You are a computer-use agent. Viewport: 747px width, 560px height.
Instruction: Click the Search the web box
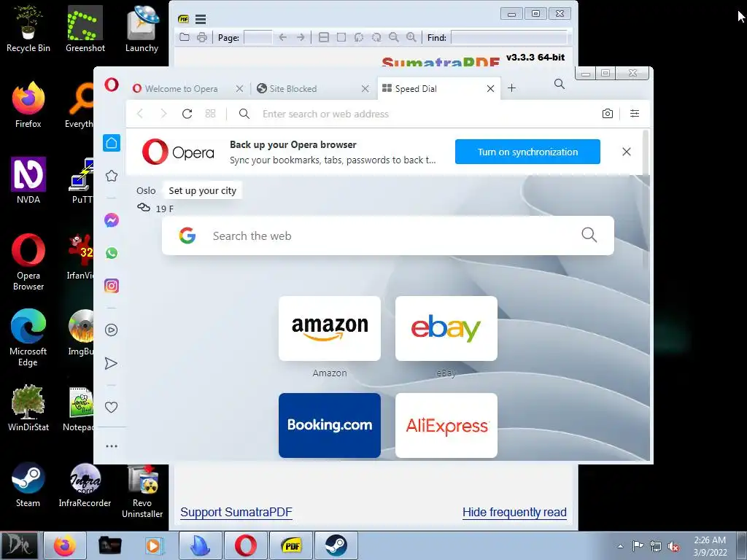coord(388,236)
